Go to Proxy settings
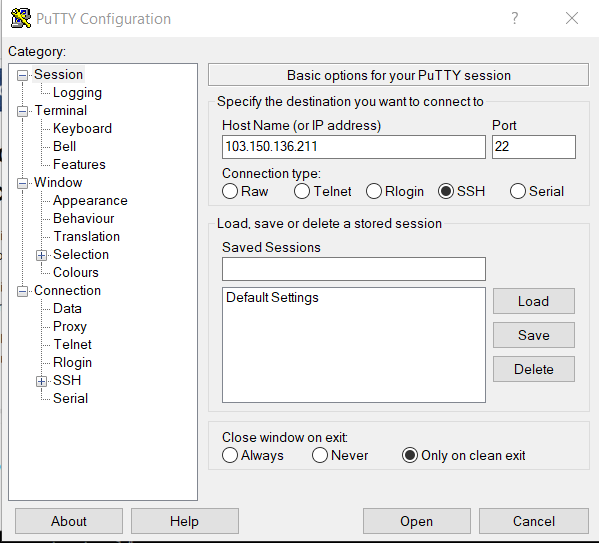The width and height of the screenshot is (599, 543). point(70,326)
